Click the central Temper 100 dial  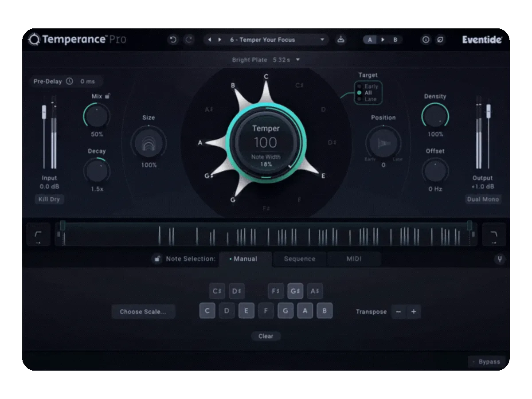click(x=266, y=143)
